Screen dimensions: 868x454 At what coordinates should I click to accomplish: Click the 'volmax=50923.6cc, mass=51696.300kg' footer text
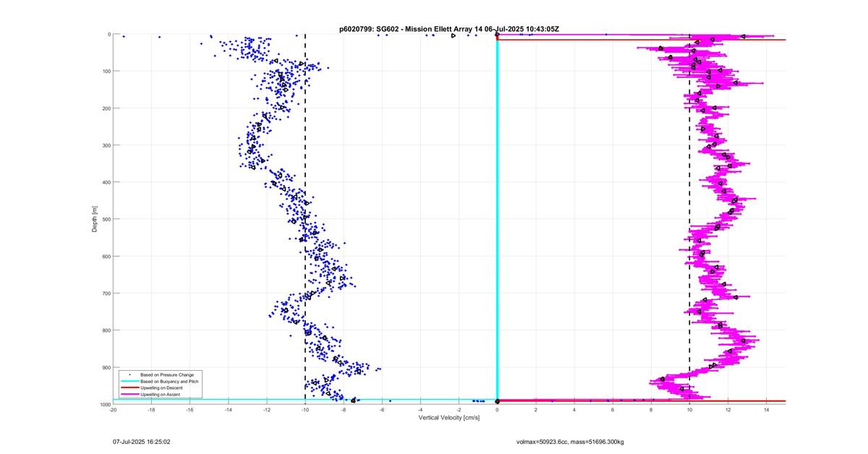pyautogui.click(x=571, y=440)
